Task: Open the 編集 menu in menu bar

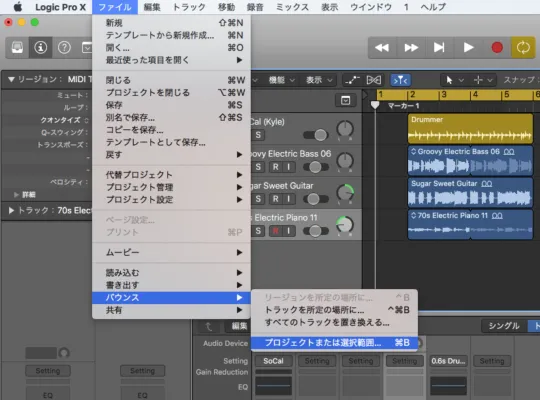Action: coord(152,7)
